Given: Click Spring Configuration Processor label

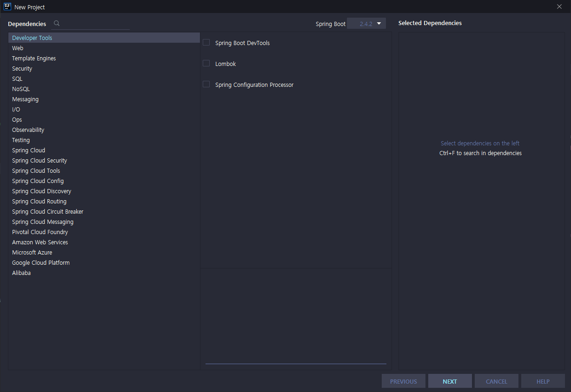Looking at the screenshot, I should coord(254,85).
